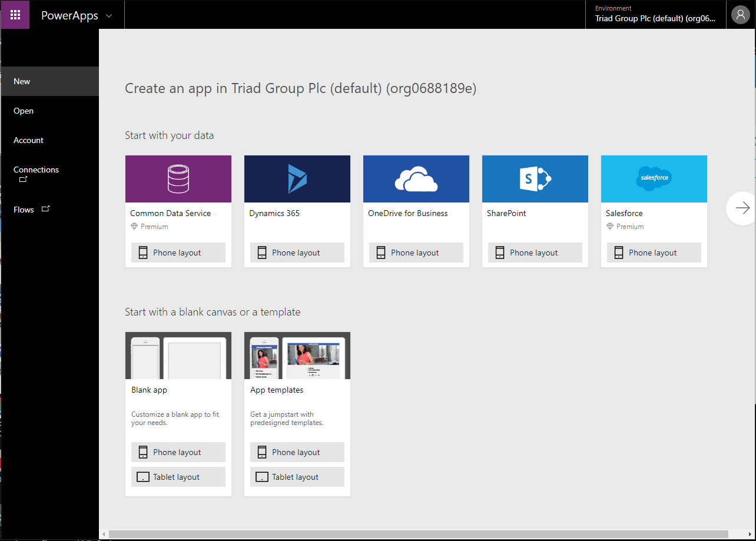
Task: Choose Phone layout for OneDrive for Business
Action: (416, 253)
